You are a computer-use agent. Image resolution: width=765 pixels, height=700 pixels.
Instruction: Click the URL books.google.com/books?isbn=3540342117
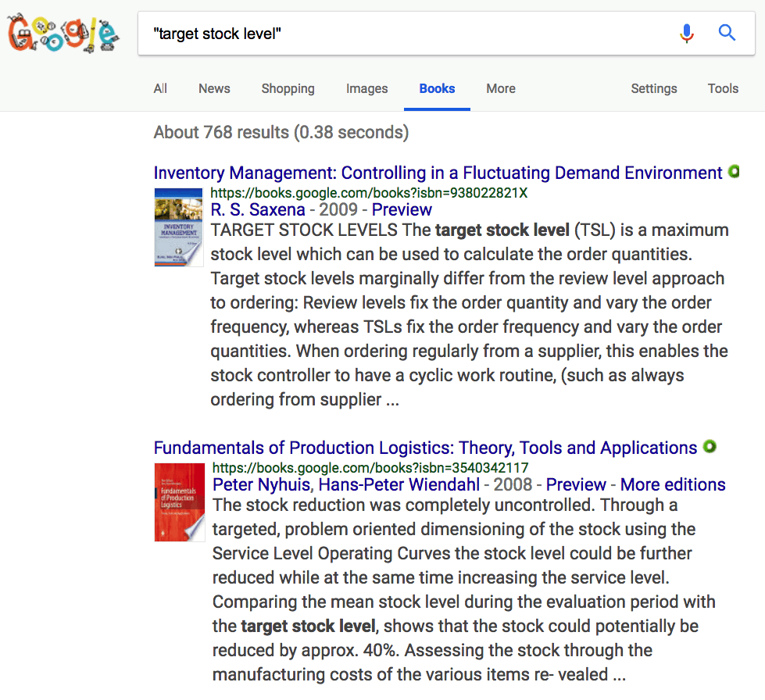(x=370, y=468)
